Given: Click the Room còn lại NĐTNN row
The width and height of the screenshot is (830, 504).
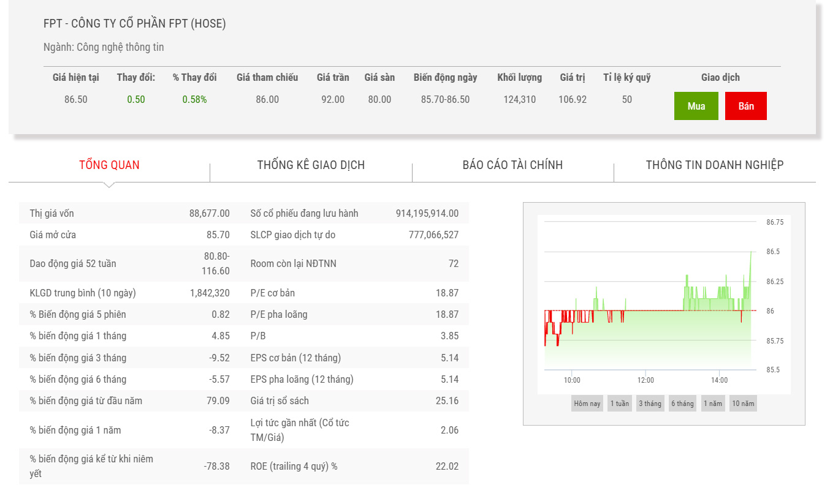Looking at the screenshot, I should [x=354, y=263].
